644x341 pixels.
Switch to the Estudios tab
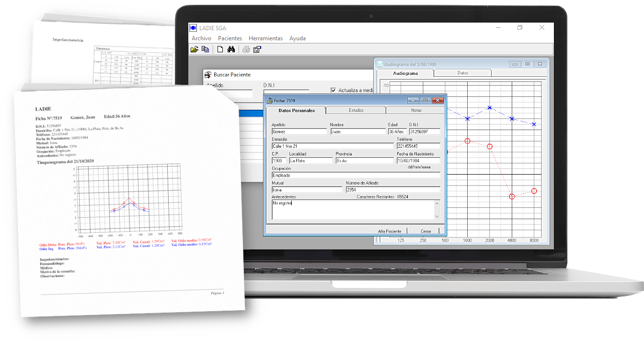coord(356,110)
